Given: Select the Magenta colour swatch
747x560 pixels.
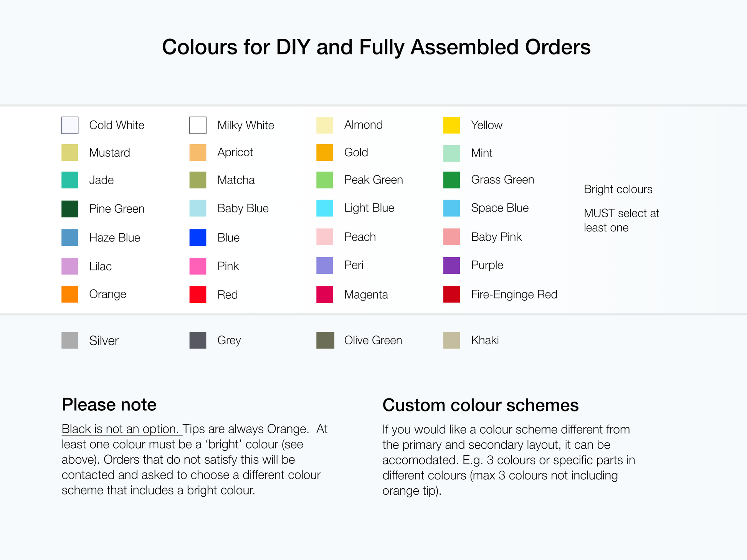Looking at the screenshot, I should coord(325,294).
